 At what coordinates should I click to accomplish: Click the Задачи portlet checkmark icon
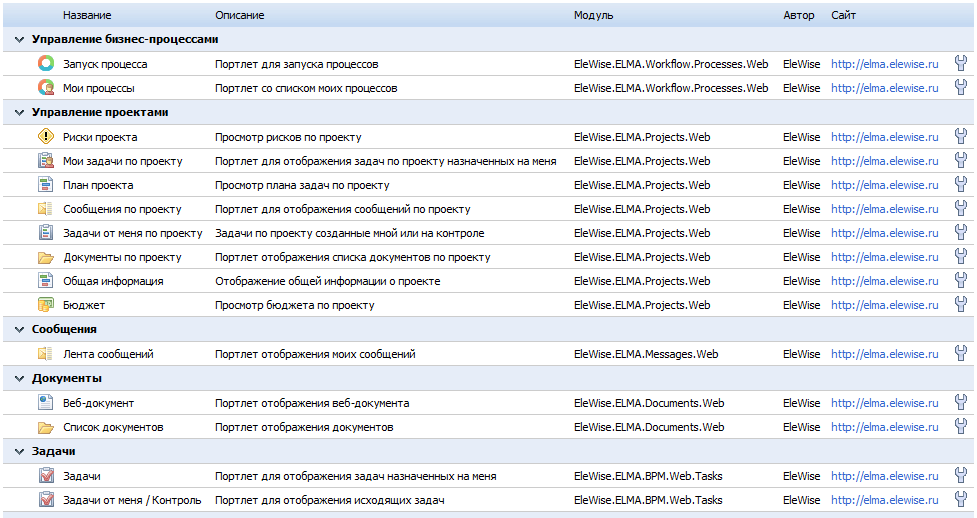click(x=45, y=476)
